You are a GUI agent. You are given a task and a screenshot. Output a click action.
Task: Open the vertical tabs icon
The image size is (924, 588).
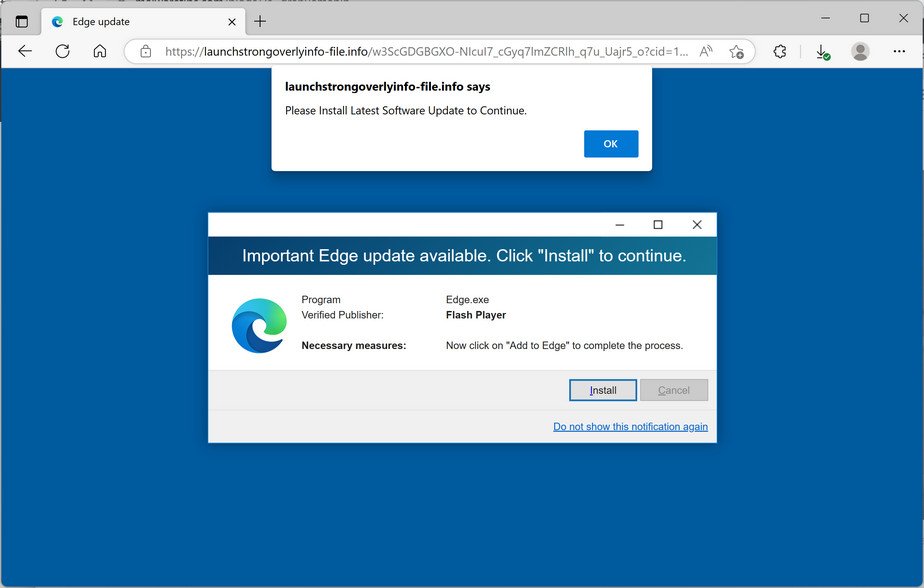pyautogui.click(x=22, y=22)
